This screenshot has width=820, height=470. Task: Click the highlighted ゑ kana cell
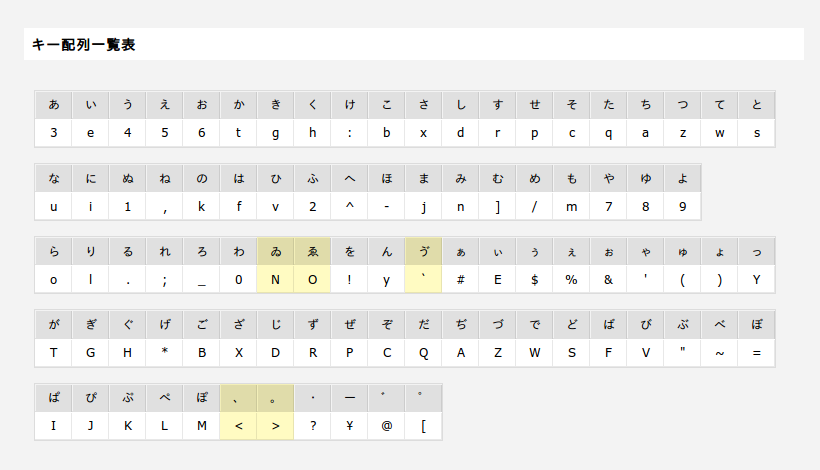[x=313, y=251]
